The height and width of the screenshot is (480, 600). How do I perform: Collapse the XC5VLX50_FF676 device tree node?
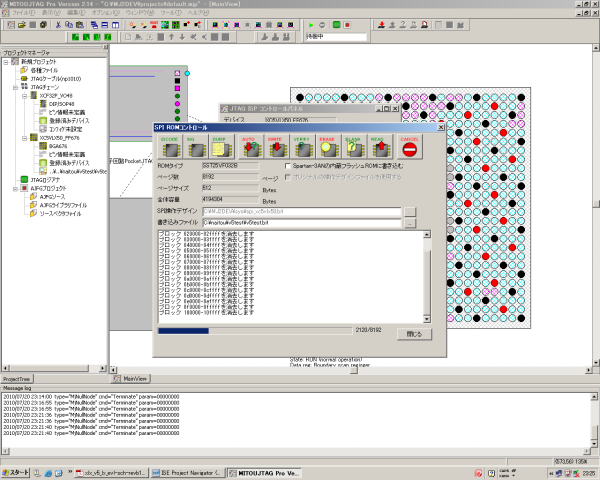point(25,139)
